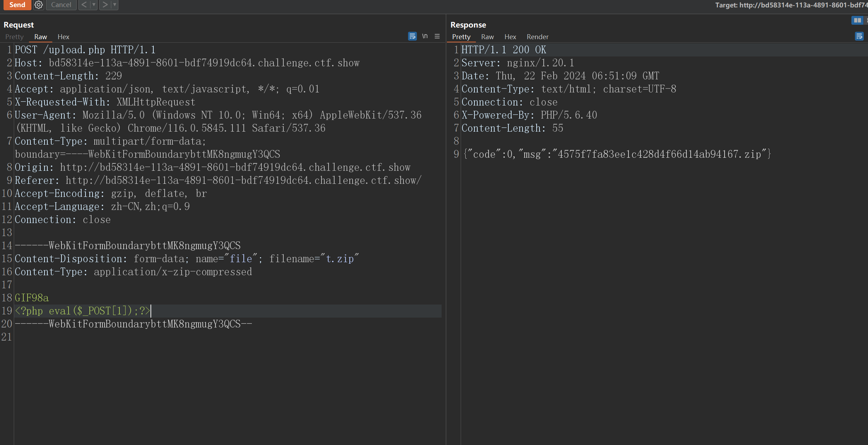
Task: Click the GIF98a payload line
Action: coord(32,298)
